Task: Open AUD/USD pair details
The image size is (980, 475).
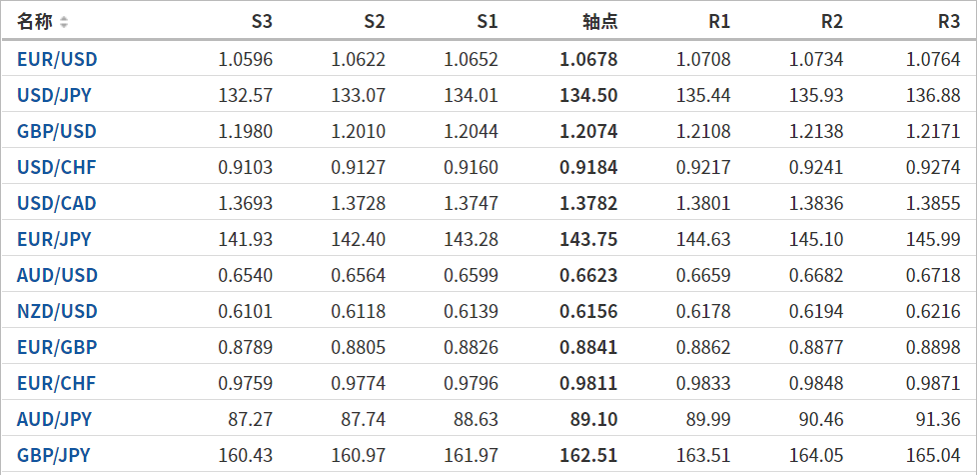Action: click(x=57, y=275)
